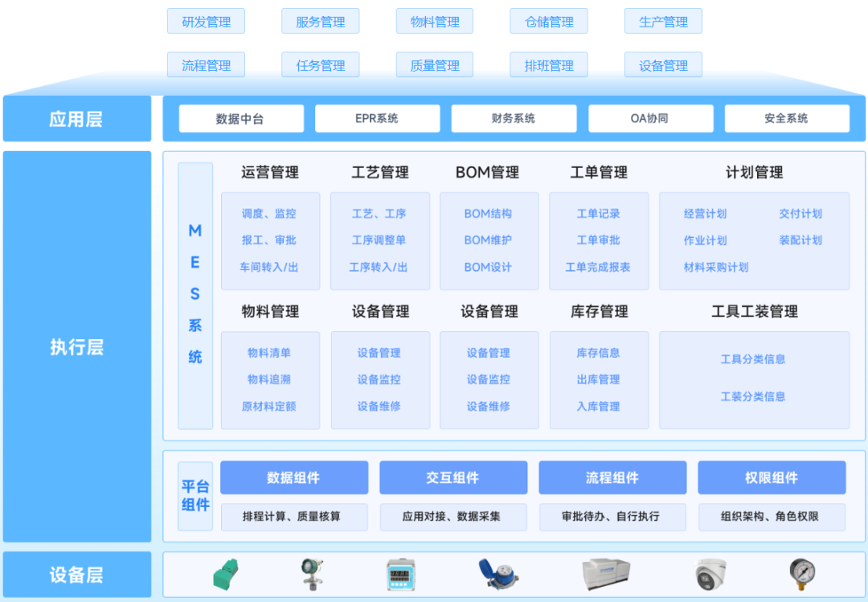Select the 工具分类信息 link
Viewport: 868px width, 602px height.
pyautogui.click(x=753, y=359)
